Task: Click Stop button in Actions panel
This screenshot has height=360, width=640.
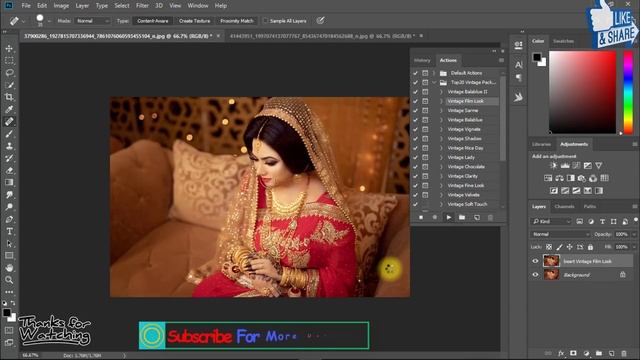Action: tap(421, 218)
